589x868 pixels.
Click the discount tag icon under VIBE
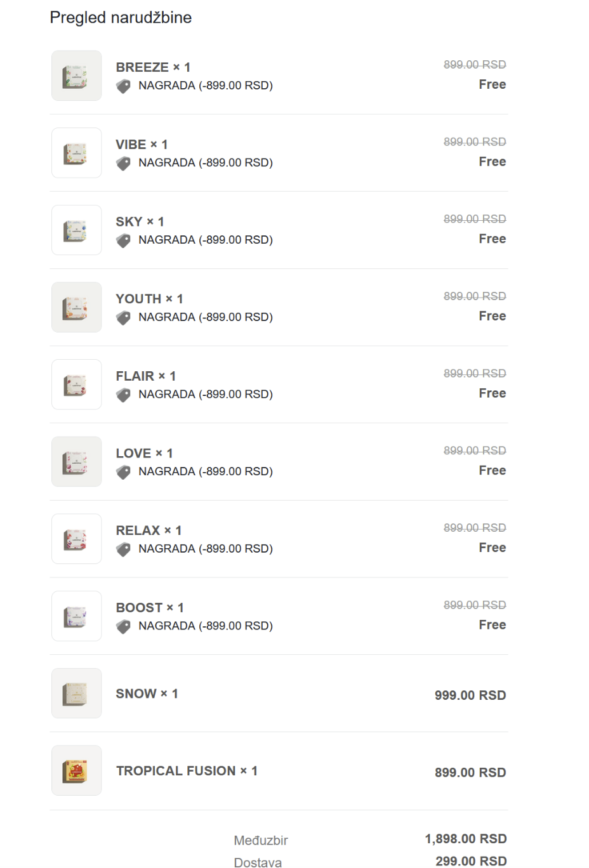point(123,164)
